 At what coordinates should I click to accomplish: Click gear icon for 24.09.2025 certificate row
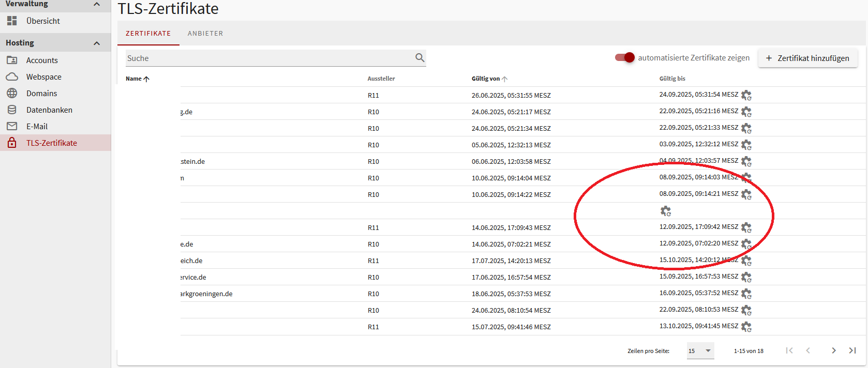click(x=746, y=95)
